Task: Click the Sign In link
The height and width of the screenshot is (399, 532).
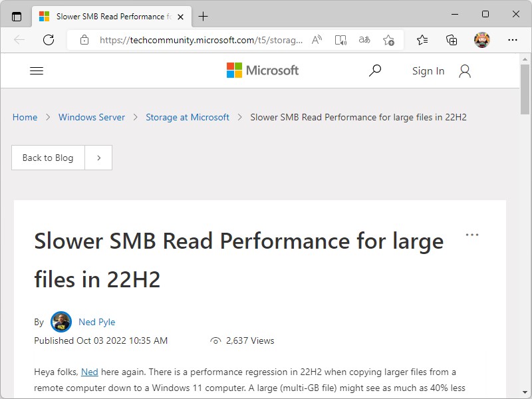Action: click(x=428, y=70)
